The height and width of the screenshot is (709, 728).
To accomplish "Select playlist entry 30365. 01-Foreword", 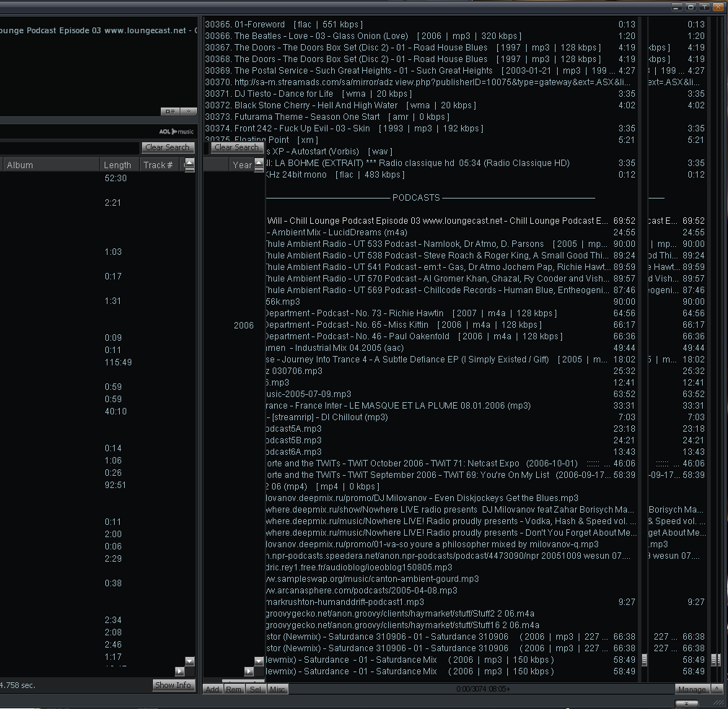I will [x=420, y=24].
